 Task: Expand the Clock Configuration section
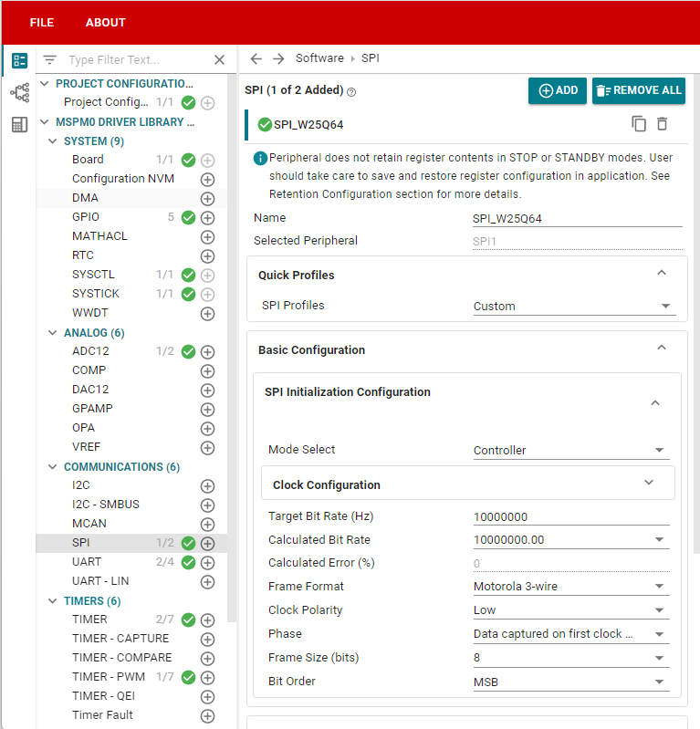click(x=649, y=483)
